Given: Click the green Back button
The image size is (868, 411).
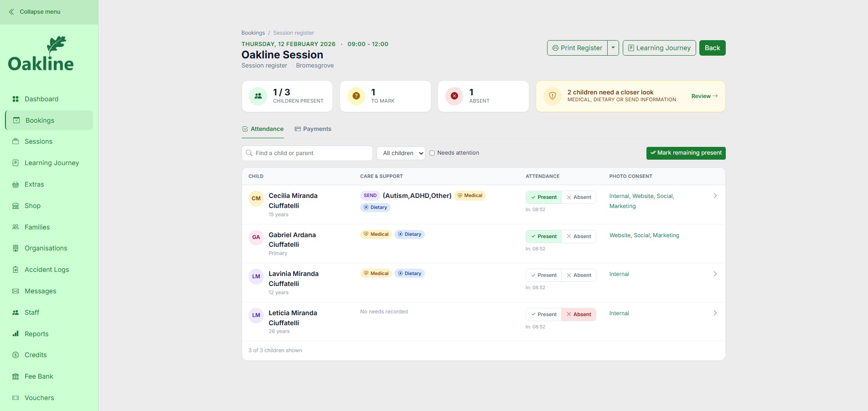Looking at the screenshot, I should pos(712,48).
